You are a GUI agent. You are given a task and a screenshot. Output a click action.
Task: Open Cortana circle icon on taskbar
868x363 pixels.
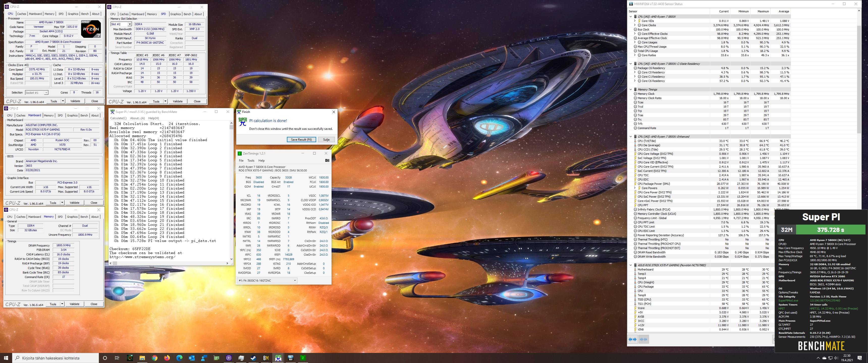pyautogui.click(x=105, y=358)
